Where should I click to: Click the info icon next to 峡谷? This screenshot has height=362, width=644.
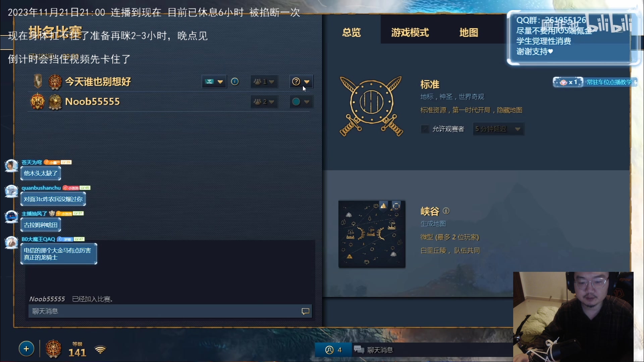click(x=446, y=211)
